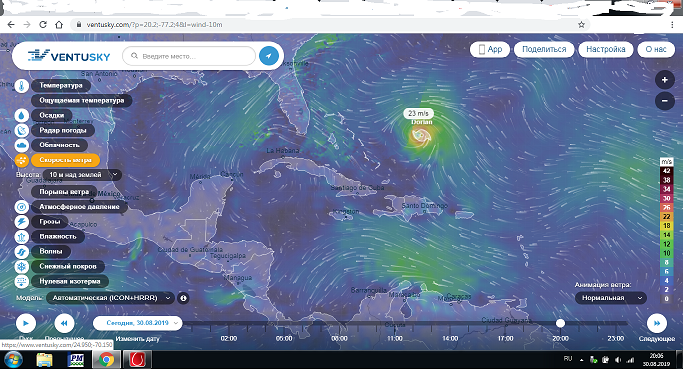The height and width of the screenshot is (384, 683).
Task: Switch layer to Грозы
Action: 50,222
